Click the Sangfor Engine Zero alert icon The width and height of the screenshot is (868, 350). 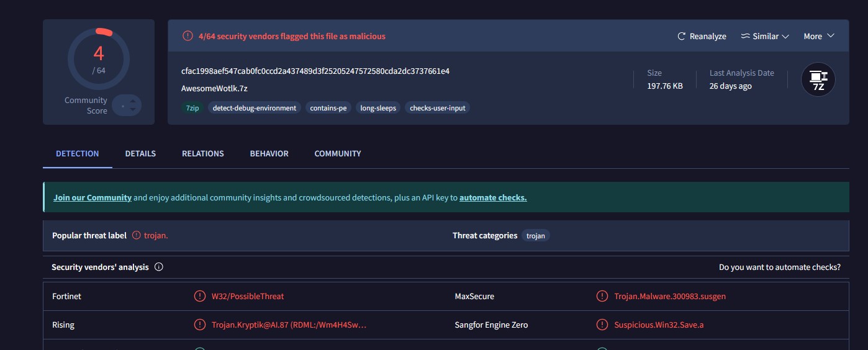pos(602,325)
